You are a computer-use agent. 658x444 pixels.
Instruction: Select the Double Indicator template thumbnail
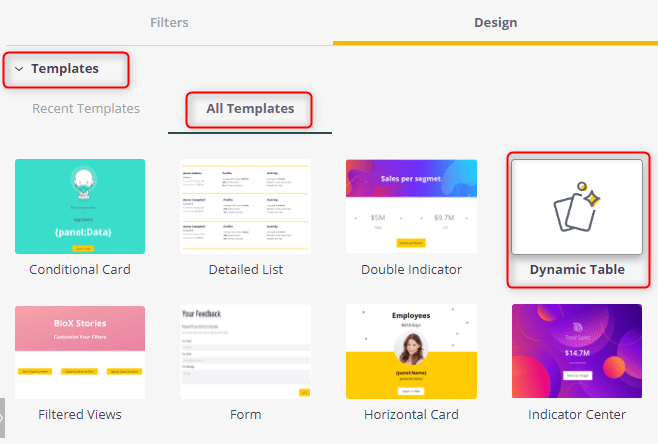pyautogui.click(x=411, y=206)
